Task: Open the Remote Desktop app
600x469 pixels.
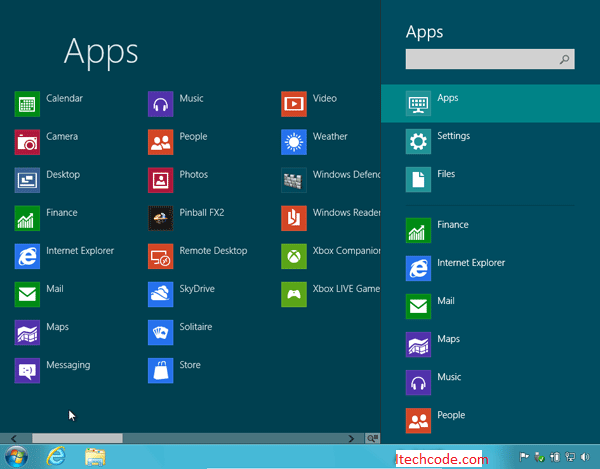Action: click(161, 256)
